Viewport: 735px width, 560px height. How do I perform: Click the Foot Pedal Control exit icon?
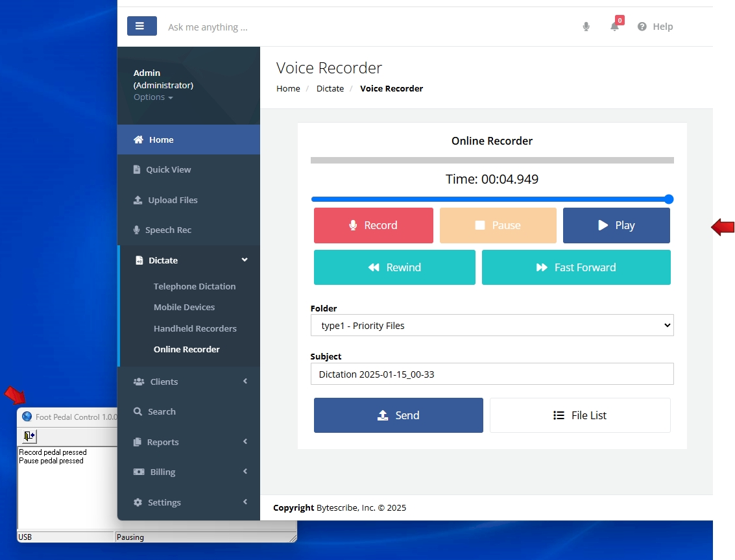click(29, 436)
